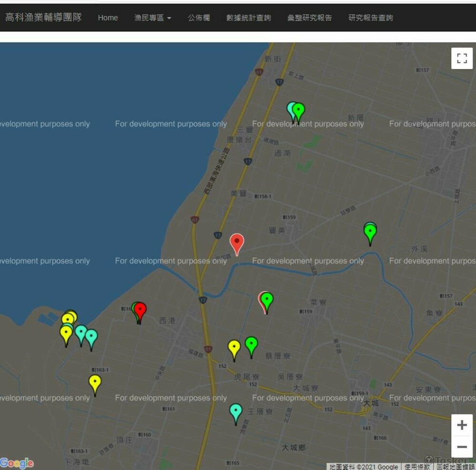This screenshot has width=476, height=470.
Task: Click the 高科漁業輔導團隊 site title
Action: (43, 18)
